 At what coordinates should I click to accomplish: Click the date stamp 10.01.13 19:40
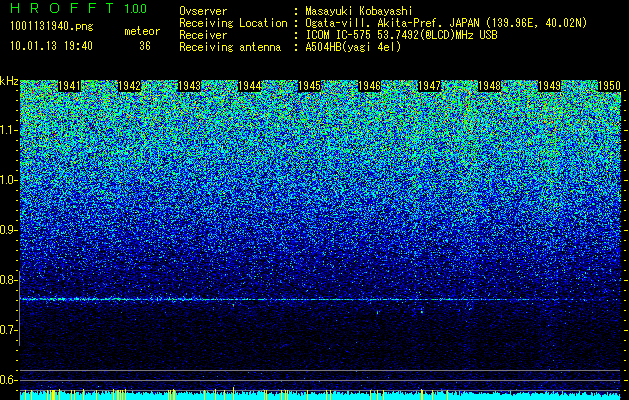point(51,46)
